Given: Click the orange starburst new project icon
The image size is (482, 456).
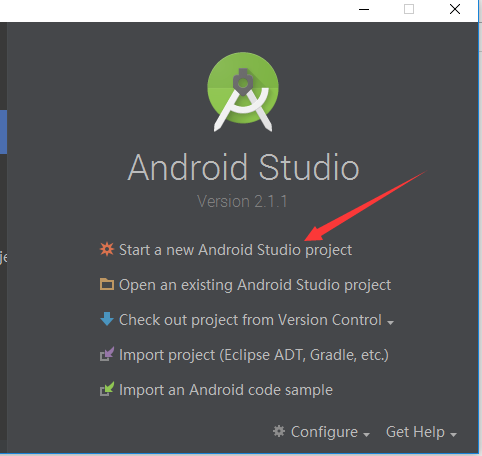Looking at the screenshot, I should pos(107,249).
